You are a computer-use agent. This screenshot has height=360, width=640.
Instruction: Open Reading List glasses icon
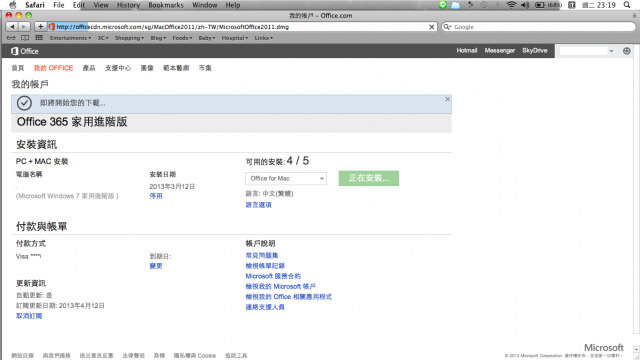[x=11, y=38]
